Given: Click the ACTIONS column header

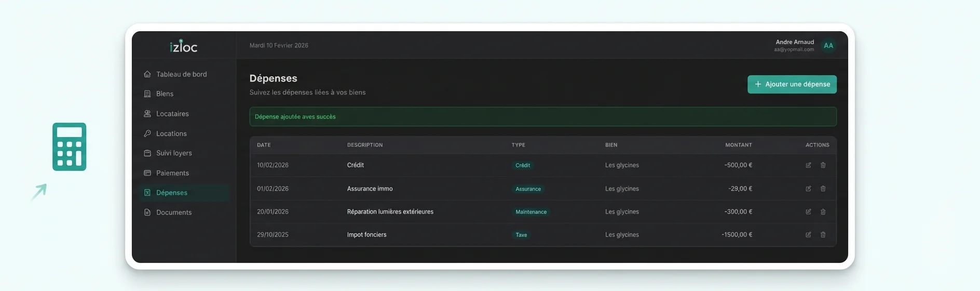Looking at the screenshot, I should tap(818, 145).
